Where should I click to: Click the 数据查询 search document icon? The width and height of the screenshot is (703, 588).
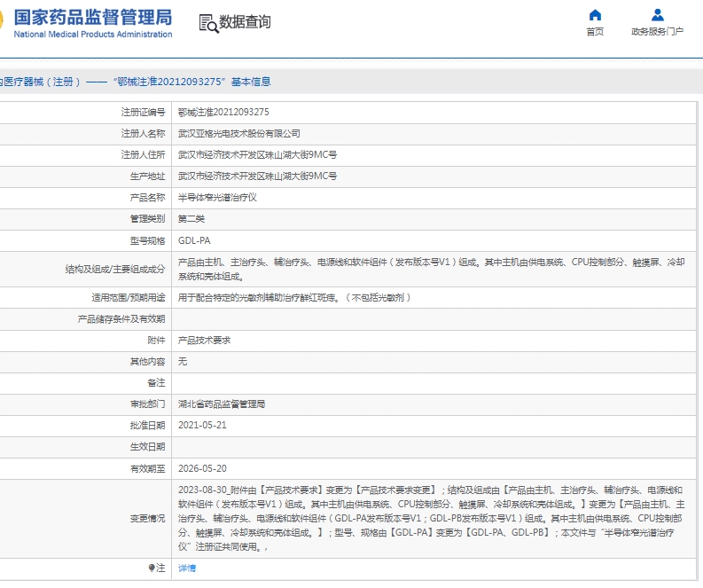pyautogui.click(x=208, y=23)
